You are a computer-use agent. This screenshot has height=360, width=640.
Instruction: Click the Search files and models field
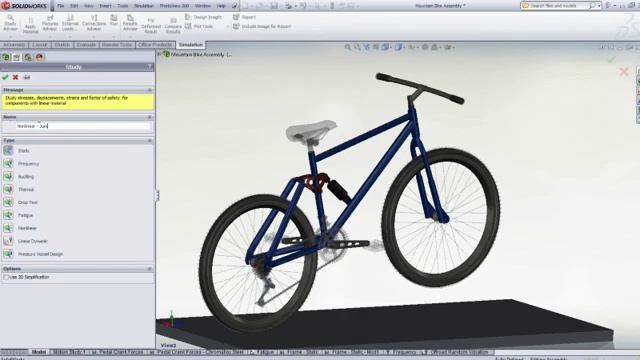(558, 6)
